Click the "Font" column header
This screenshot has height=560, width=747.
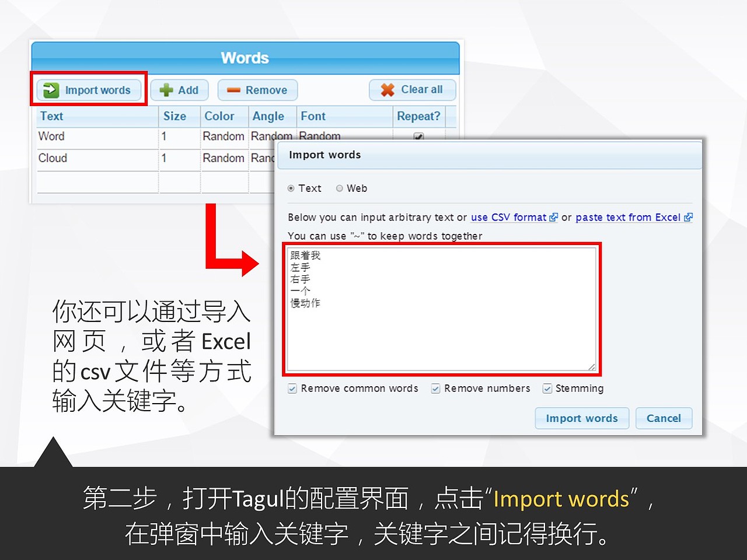click(x=313, y=116)
